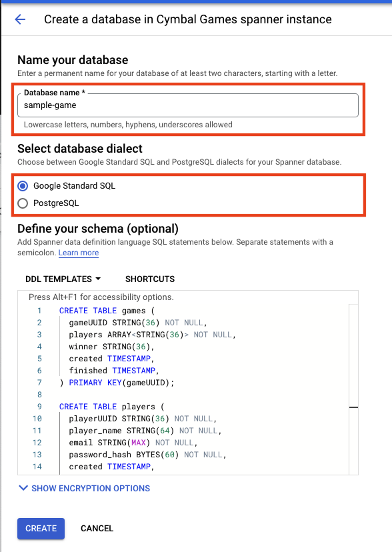Viewport: 392px width, 552px height.
Task: Click the CREATE TABLE players line
Action: (x=112, y=407)
